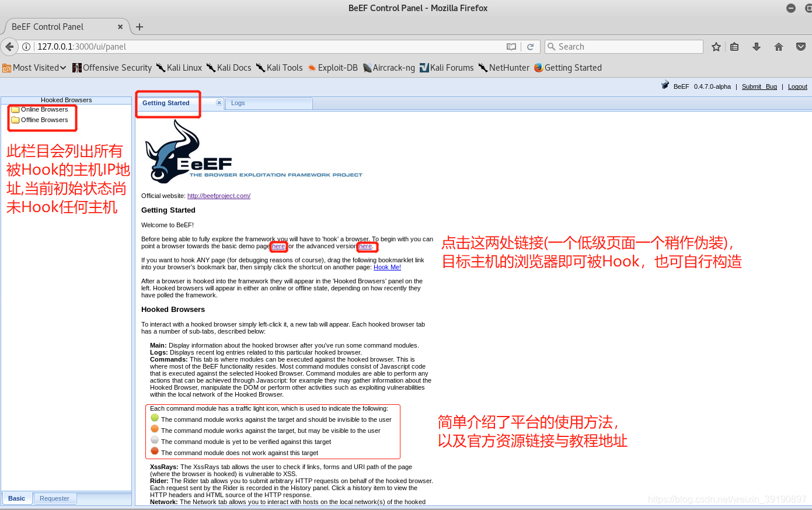Click the green traffic light icon
Screen dimensions: 812x510
[x=155, y=418]
